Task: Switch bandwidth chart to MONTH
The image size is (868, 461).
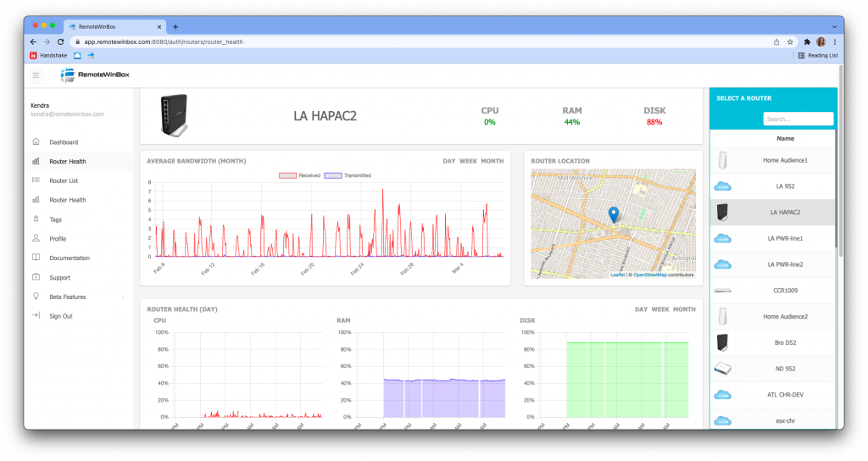Action: [492, 161]
